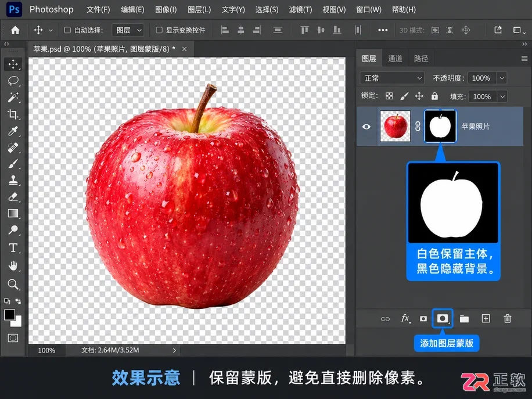Select the Eyedropper tool

pyautogui.click(x=13, y=131)
